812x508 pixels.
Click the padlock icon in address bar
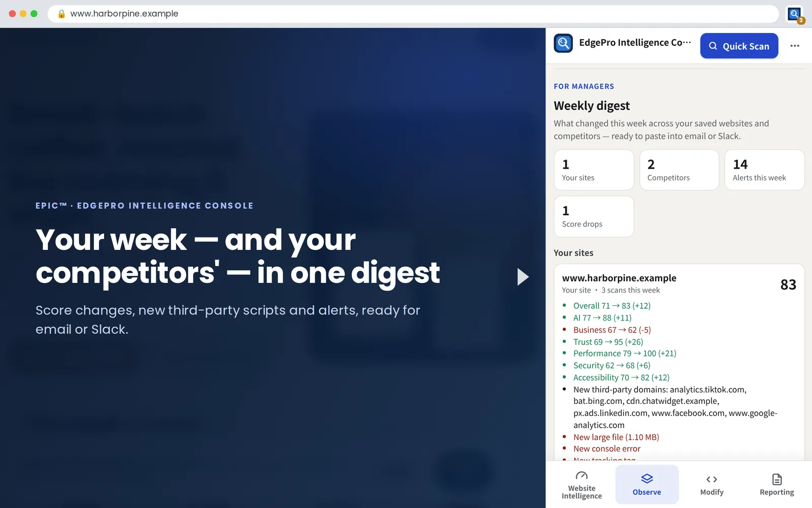(61, 14)
